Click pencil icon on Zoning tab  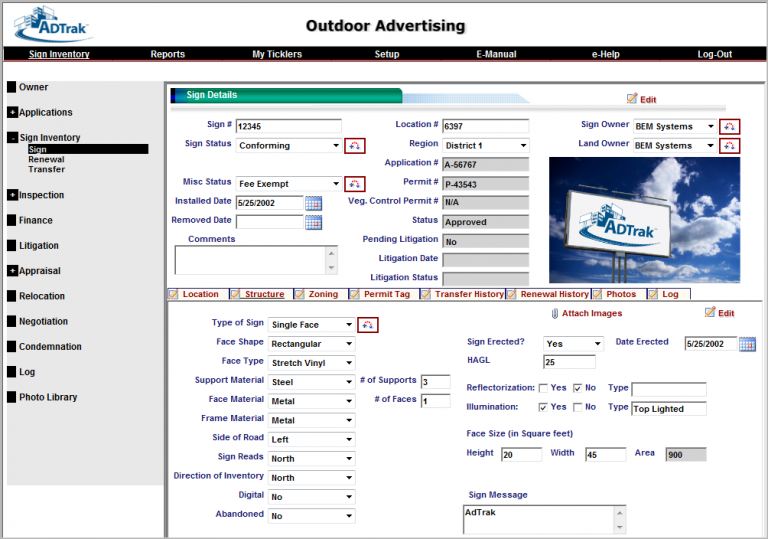299,294
